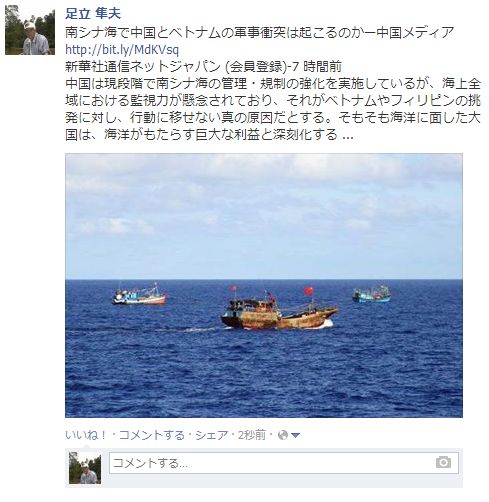Open the commenter avatar beside comment box
489x502 pixels.
85,468
